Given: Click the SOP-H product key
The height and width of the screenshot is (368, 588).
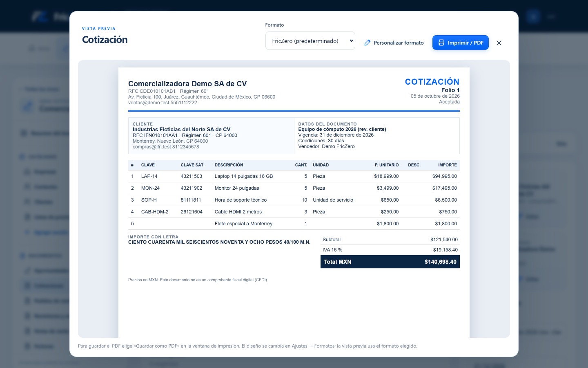Looking at the screenshot, I should [x=149, y=200].
